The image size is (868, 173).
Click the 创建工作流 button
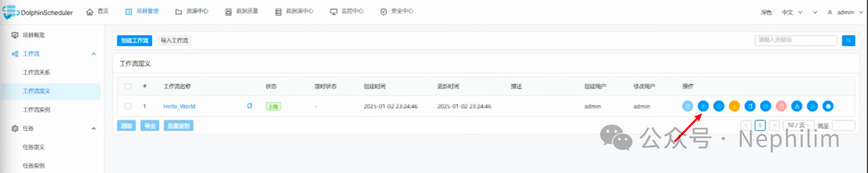[x=135, y=40]
